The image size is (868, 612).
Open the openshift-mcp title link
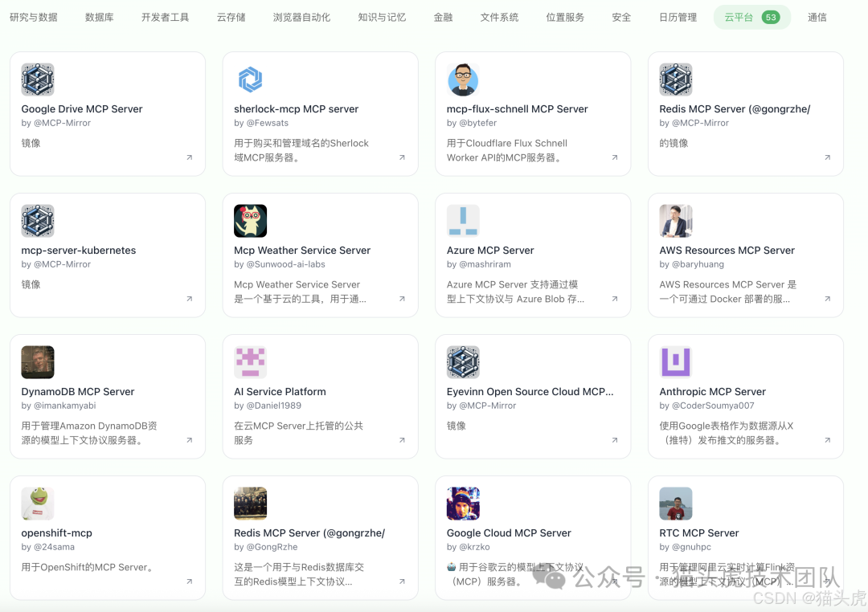pos(56,532)
